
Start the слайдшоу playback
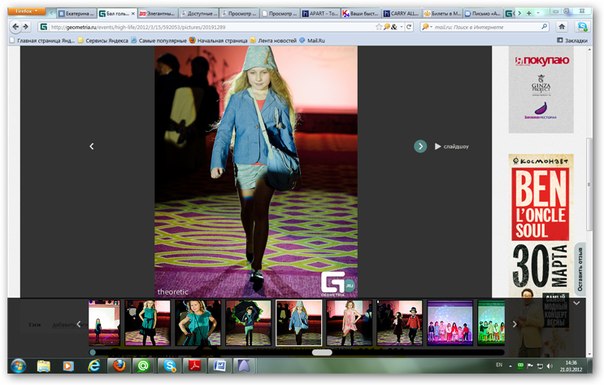451,146
